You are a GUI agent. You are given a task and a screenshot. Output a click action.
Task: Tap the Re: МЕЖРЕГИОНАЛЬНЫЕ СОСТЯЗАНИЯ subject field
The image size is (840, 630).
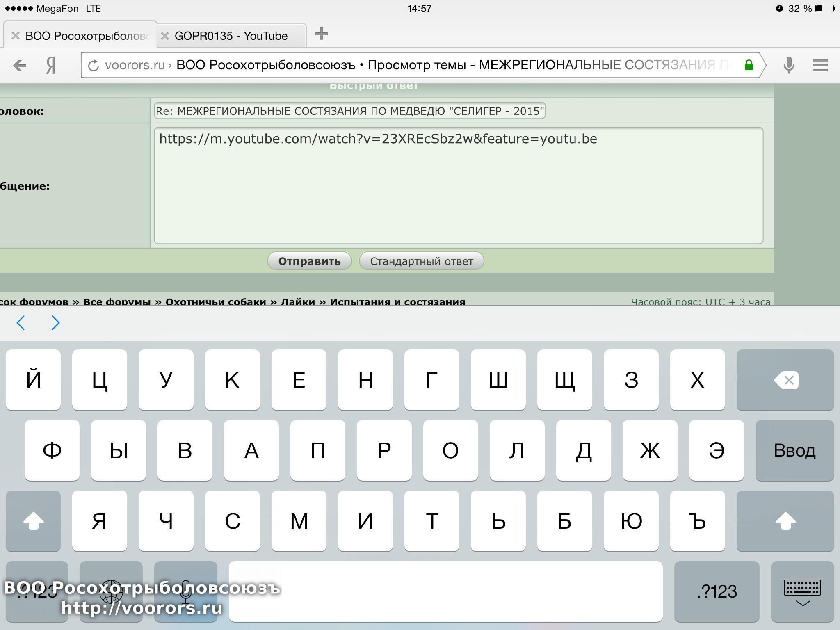point(349,111)
